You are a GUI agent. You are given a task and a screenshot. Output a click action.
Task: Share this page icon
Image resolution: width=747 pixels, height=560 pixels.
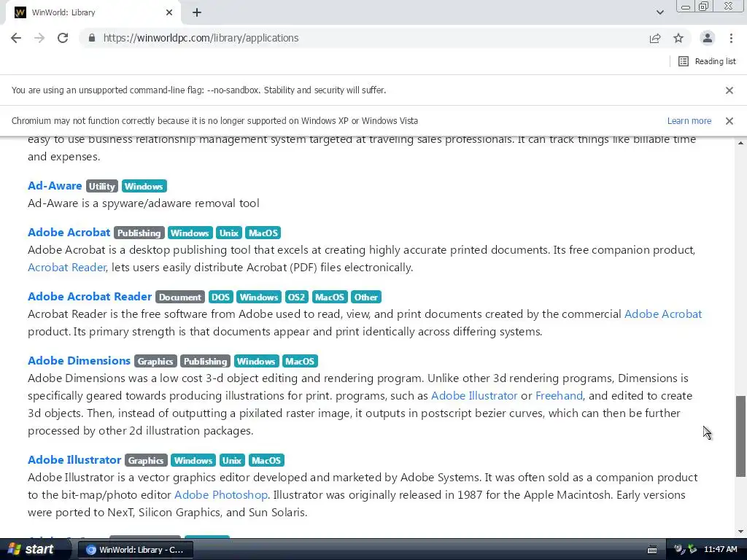tap(655, 38)
